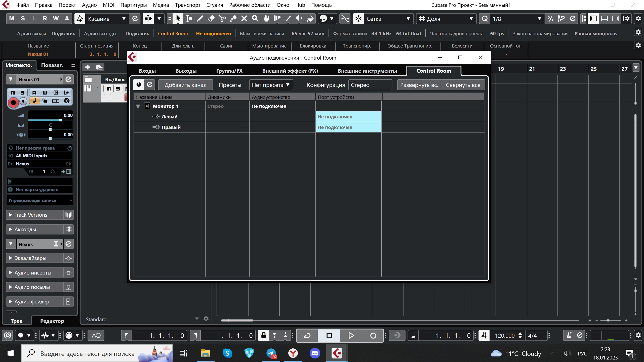The image size is (644, 362).
Task: Pick the Zoom magnifier tool
Action: (x=255, y=19)
